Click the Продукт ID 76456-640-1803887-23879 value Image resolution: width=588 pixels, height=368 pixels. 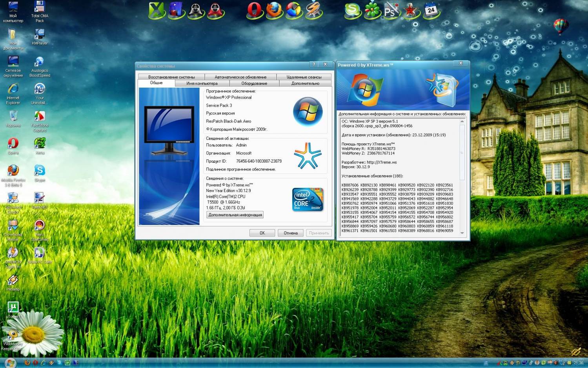pos(259,161)
